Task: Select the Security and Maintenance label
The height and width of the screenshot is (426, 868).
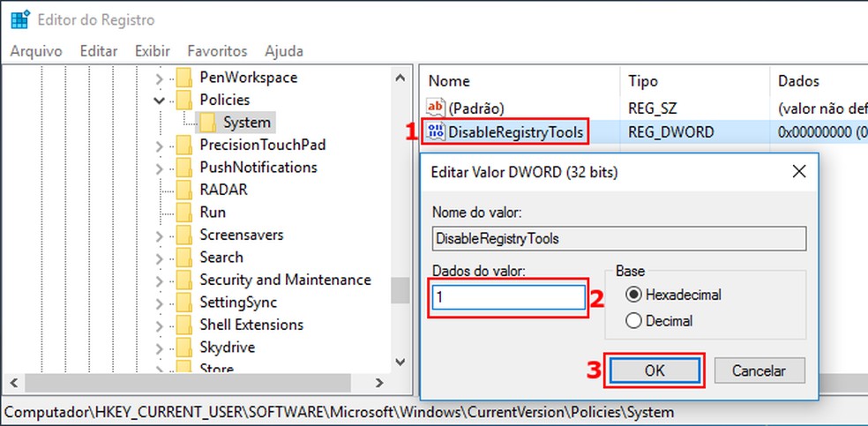Action: (285, 280)
